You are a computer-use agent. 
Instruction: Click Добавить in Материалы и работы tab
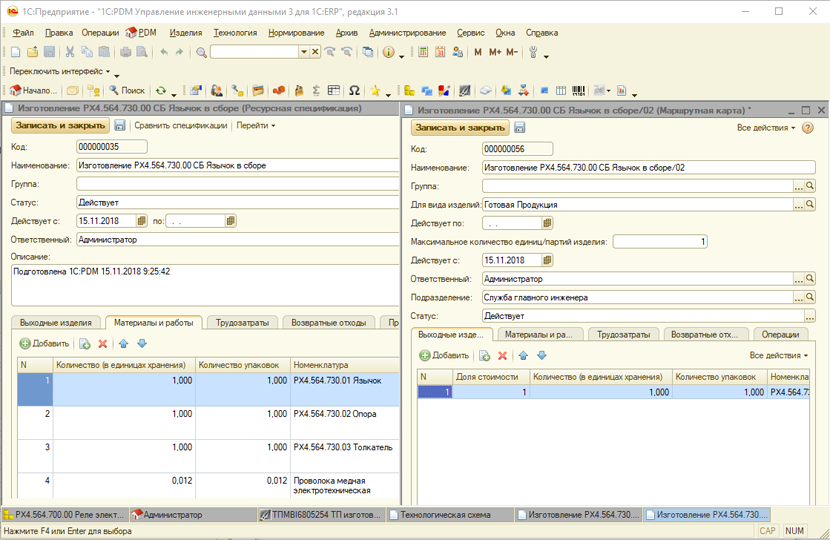point(44,344)
